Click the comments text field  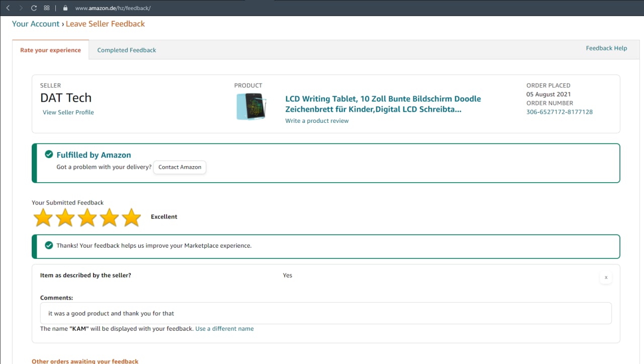[x=326, y=313]
